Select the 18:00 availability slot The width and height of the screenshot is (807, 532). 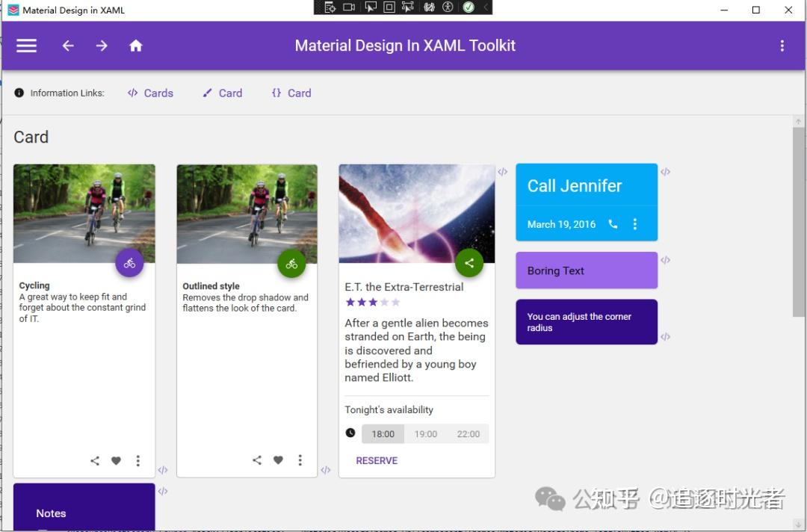(383, 433)
